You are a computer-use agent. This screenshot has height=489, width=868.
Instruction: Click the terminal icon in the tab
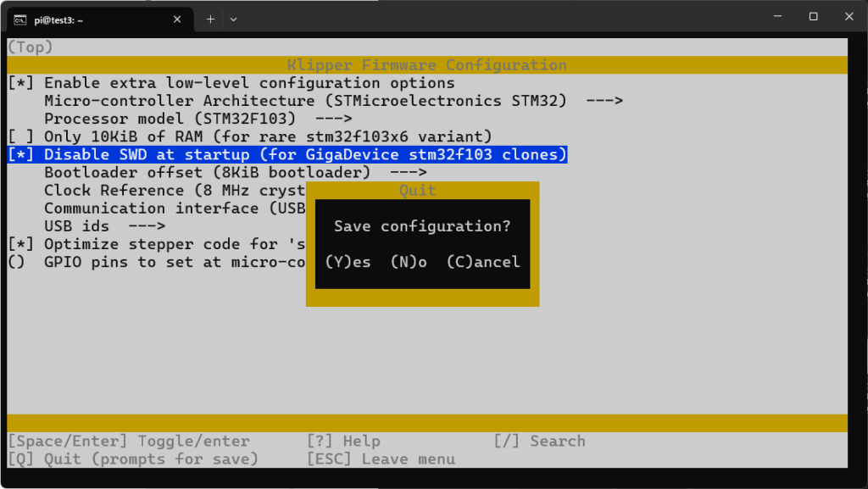tap(20, 18)
